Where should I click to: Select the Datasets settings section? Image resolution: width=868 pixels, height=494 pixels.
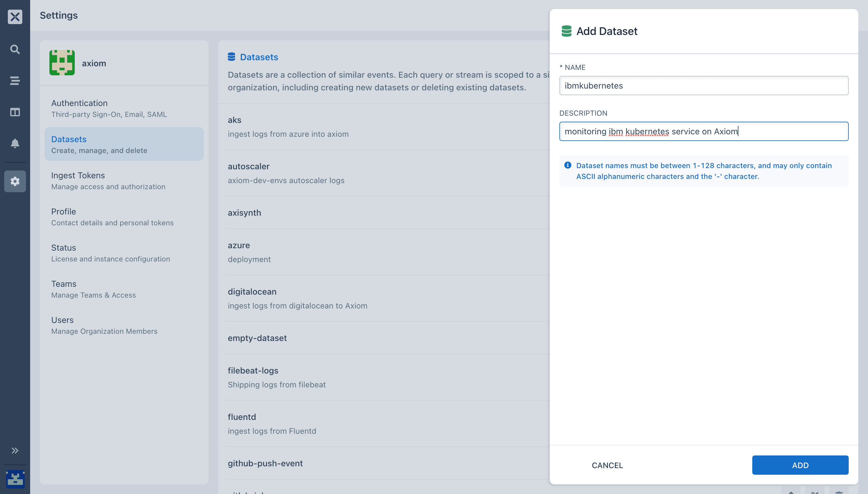click(124, 144)
